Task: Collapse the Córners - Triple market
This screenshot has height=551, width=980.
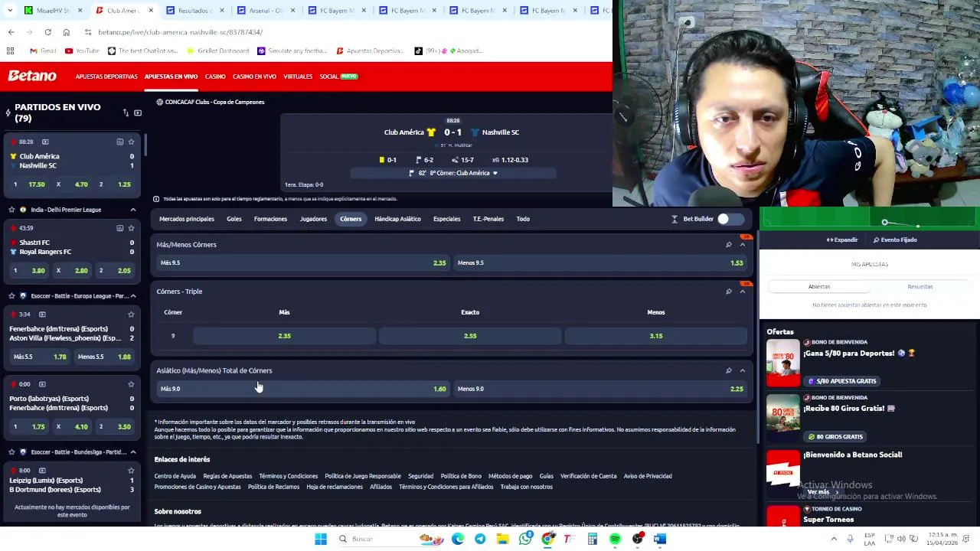Action: point(742,292)
